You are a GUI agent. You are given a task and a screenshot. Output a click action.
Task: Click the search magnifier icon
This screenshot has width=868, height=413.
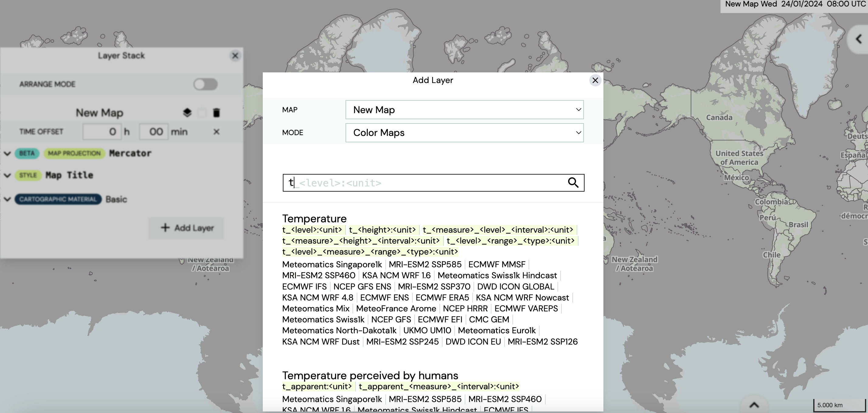coord(573,182)
